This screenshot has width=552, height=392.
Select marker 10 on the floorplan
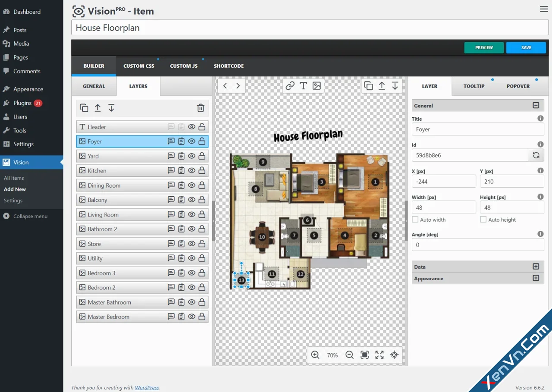262,237
